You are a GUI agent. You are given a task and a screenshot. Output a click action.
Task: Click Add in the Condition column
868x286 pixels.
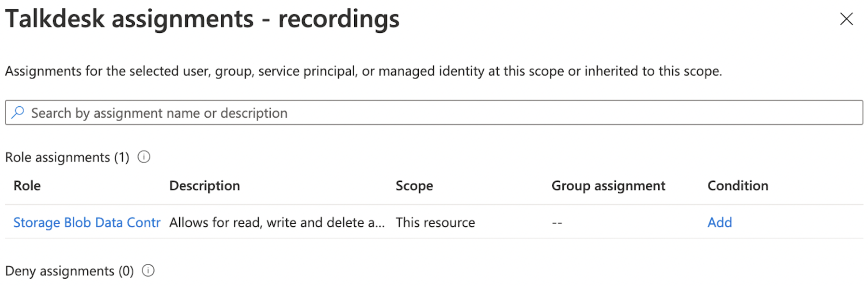720,222
